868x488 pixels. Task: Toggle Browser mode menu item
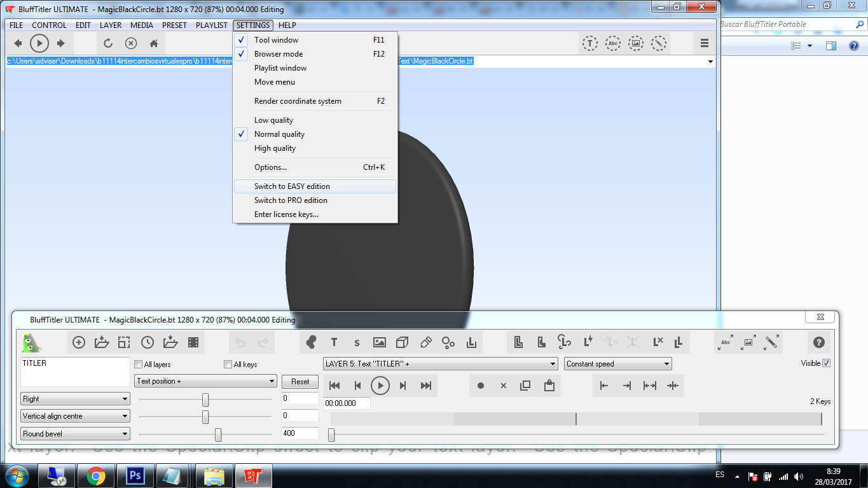(x=315, y=54)
